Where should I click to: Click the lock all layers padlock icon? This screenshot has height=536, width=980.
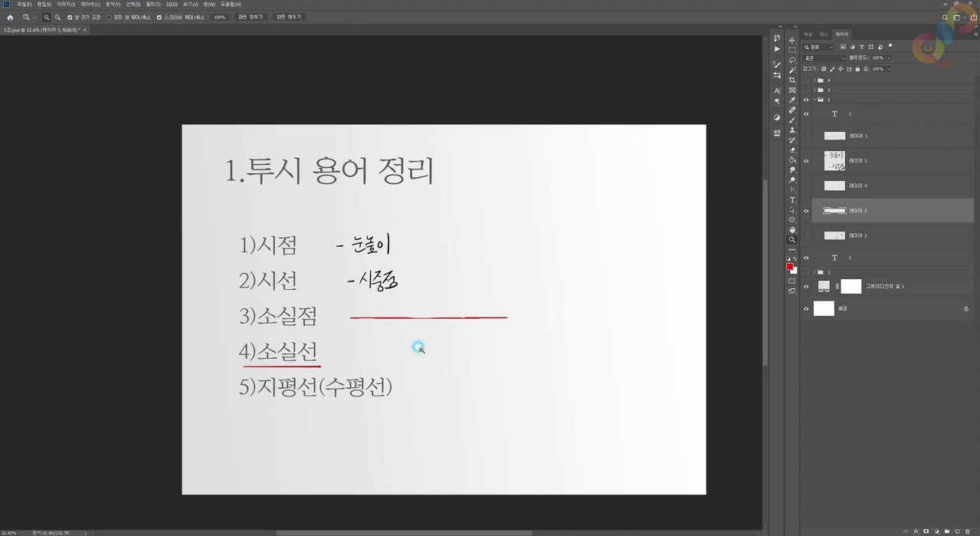[x=857, y=69]
